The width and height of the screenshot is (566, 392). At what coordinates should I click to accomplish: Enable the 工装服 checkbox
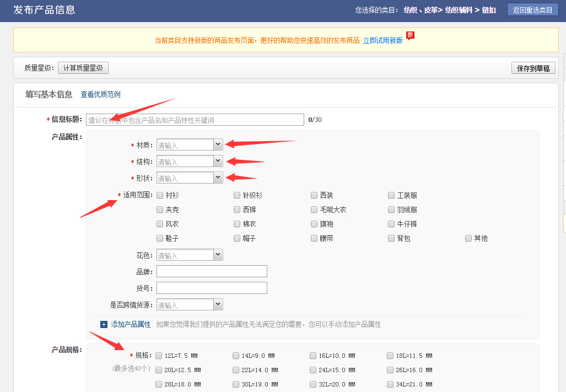pyautogui.click(x=391, y=195)
